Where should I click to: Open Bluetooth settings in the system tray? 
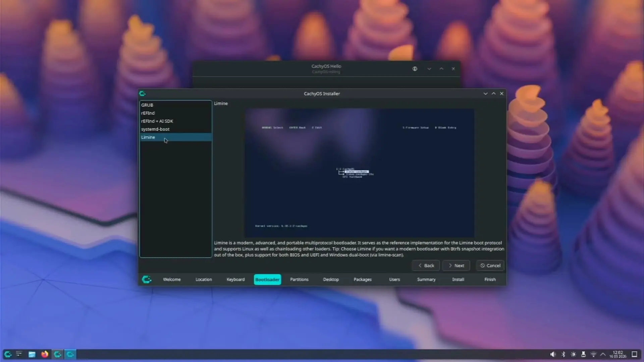pyautogui.click(x=563, y=354)
